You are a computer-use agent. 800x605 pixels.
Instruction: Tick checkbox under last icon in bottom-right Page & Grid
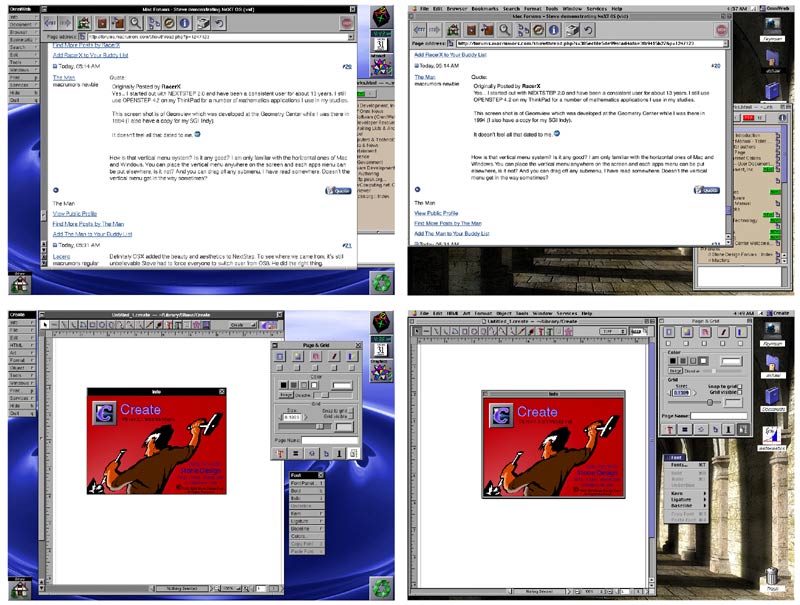(741, 343)
